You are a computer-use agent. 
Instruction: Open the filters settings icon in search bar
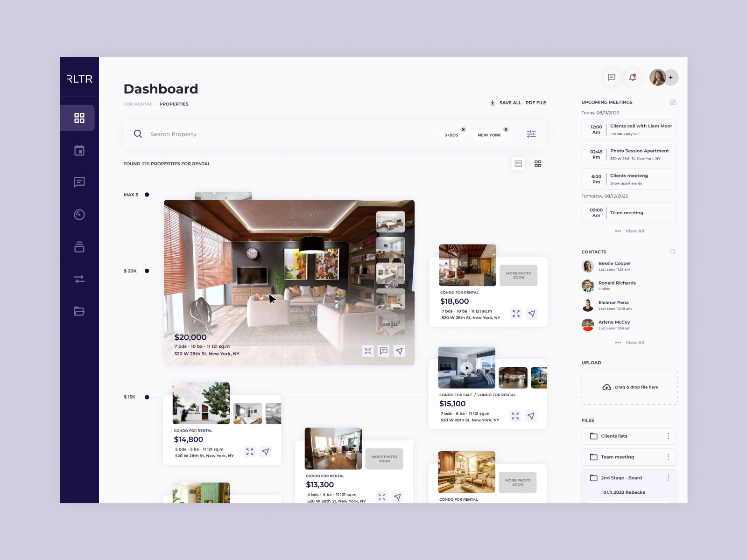(x=531, y=134)
